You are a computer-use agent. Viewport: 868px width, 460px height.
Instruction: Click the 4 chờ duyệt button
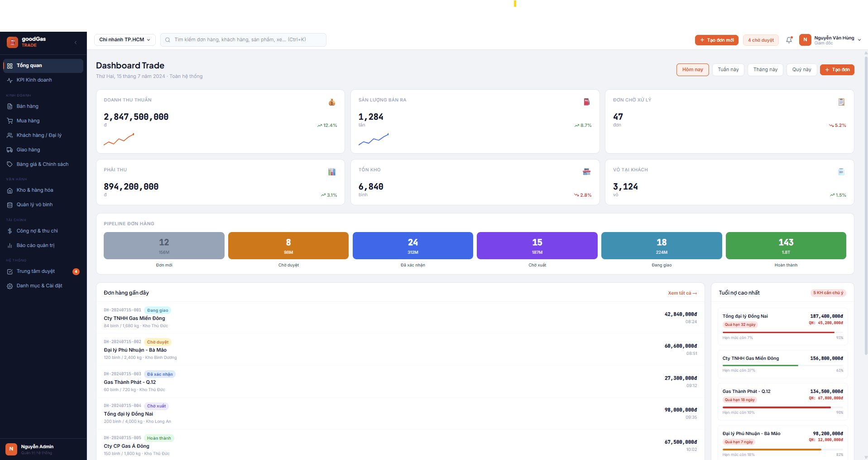[761, 40]
